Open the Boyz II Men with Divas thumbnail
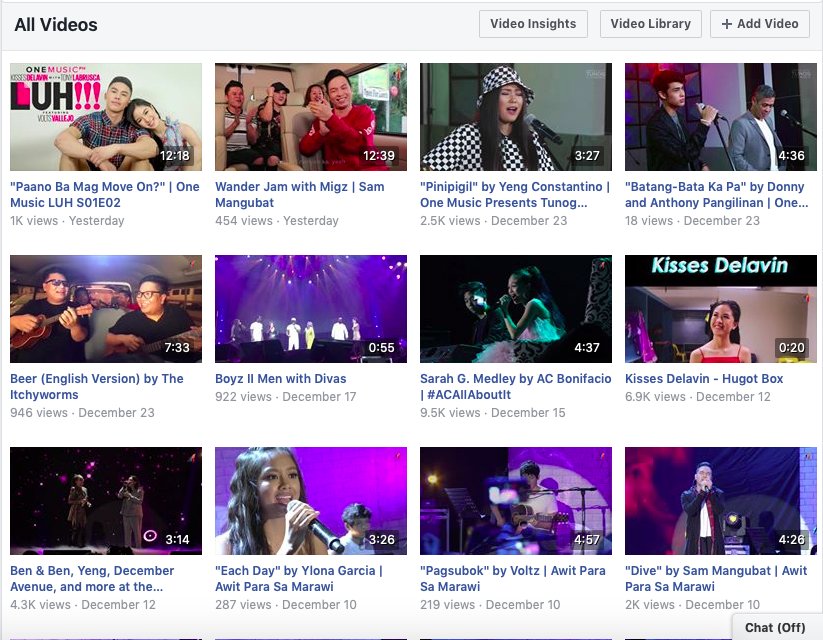 [x=311, y=309]
